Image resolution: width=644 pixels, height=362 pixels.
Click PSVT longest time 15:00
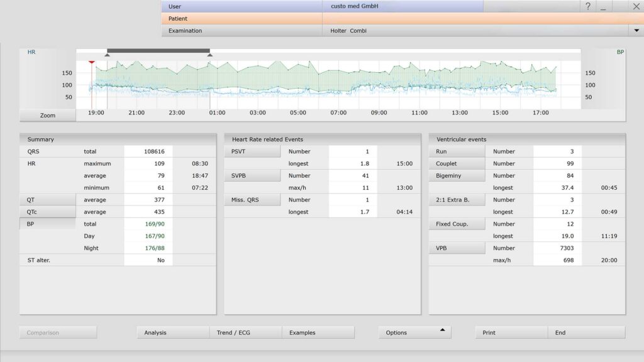point(404,163)
